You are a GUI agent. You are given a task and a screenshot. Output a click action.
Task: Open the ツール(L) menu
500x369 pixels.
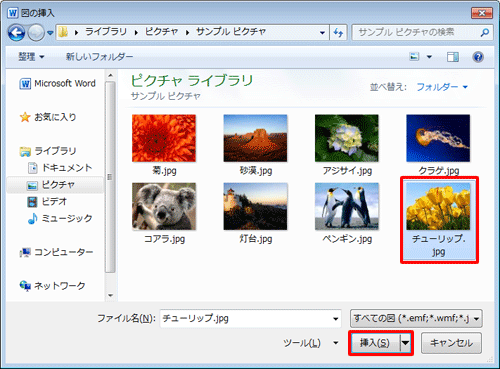pos(310,343)
